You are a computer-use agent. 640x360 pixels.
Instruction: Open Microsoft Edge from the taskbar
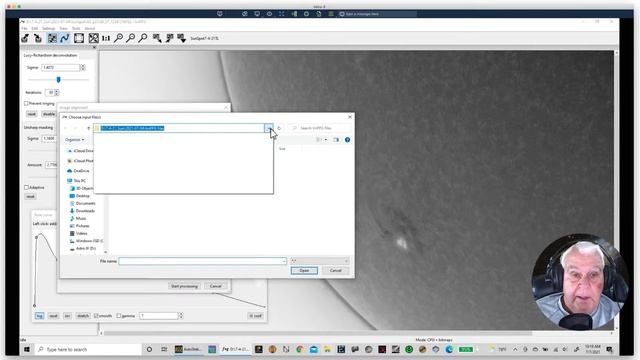(x=449, y=349)
